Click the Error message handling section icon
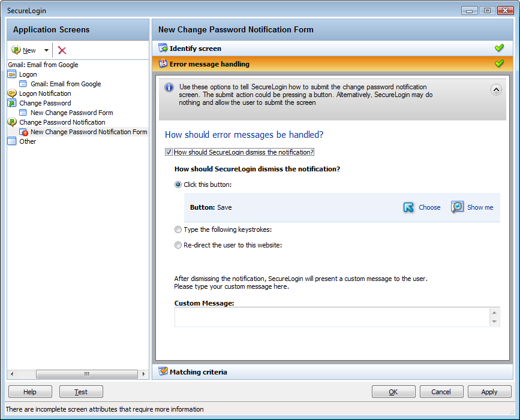The height and width of the screenshot is (420, 520). [x=163, y=64]
